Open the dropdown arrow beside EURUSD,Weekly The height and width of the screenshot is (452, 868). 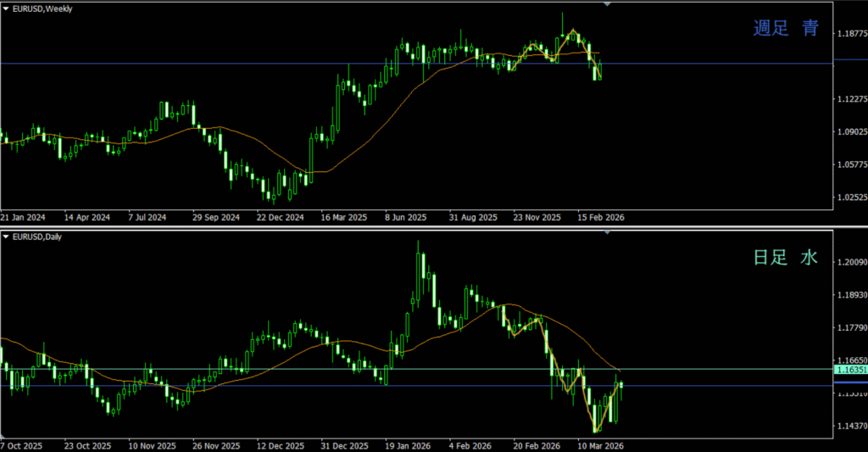(x=7, y=8)
